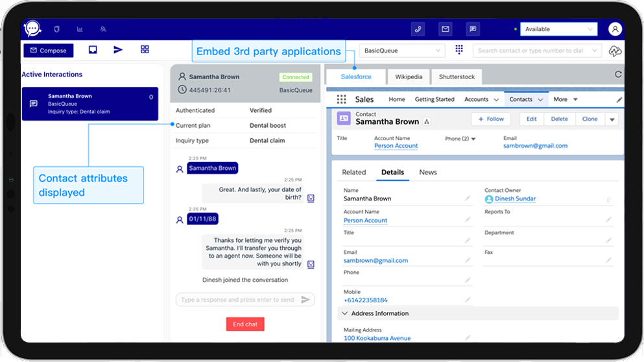Open sambrown@gmail.com link in header
The height and width of the screenshot is (362, 644).
coord(535,146)
